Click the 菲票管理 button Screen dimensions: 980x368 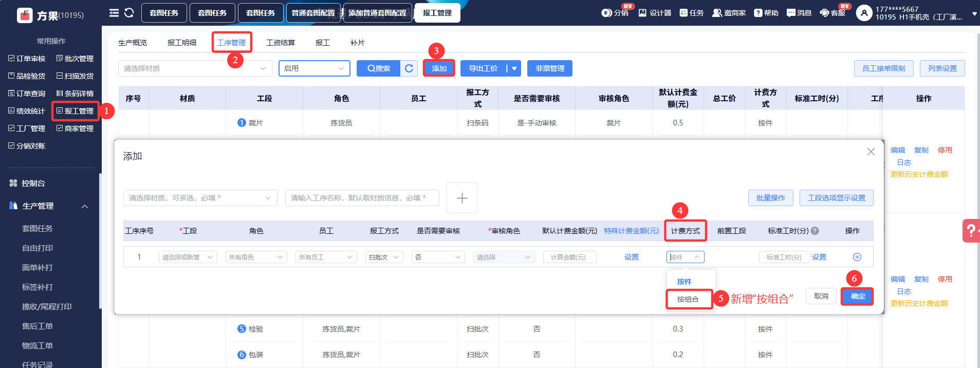click(x=550, y=68)
